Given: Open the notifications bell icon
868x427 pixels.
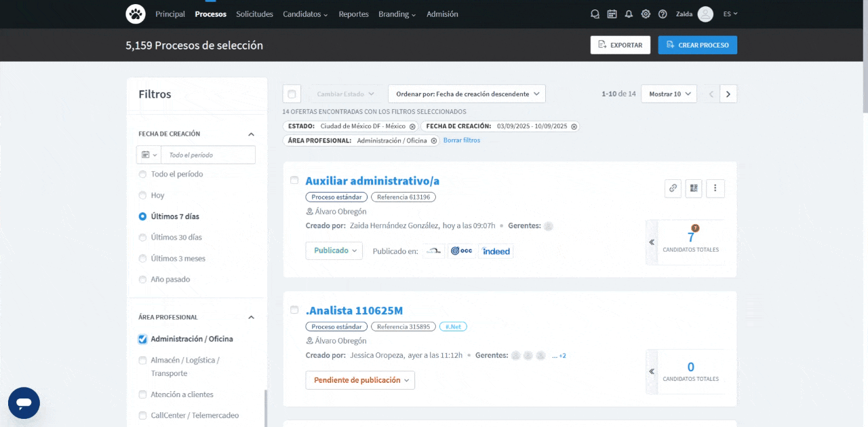Looking at the screenshot, I should click(629, 14).
